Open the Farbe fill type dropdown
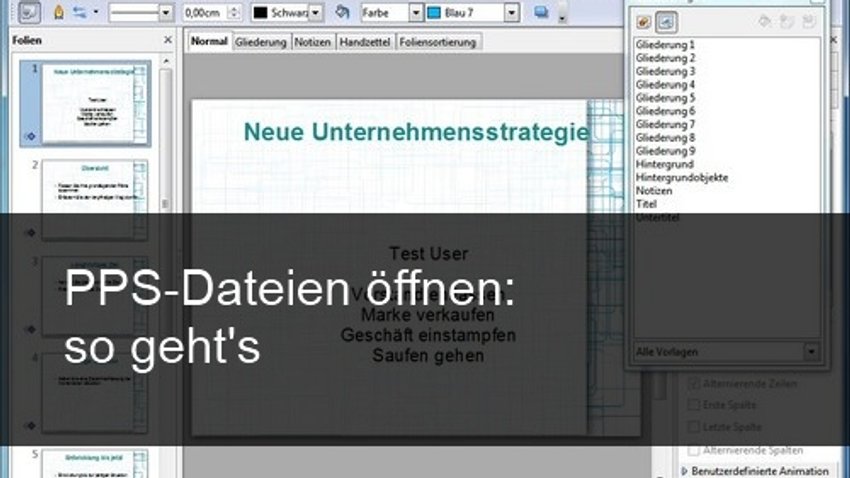Screen dimensions: 850x478 point(415,12)
